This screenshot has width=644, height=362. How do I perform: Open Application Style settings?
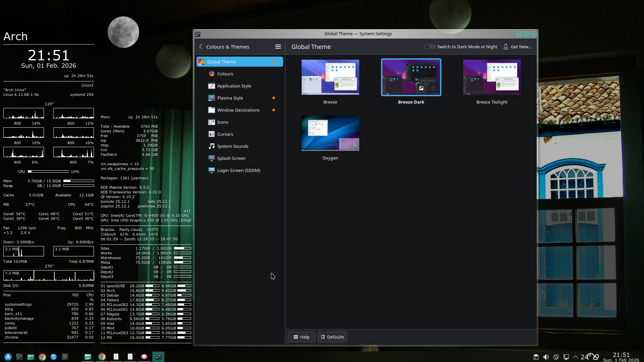coord(234,86)
